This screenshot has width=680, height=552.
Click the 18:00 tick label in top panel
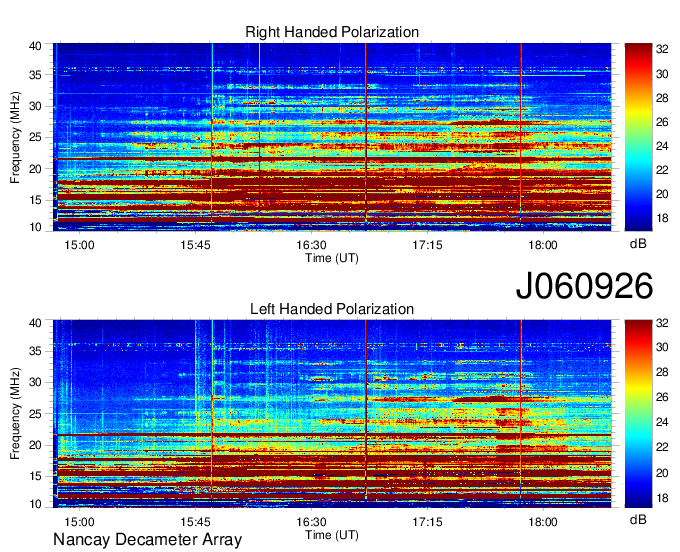[x=543, y=245]
